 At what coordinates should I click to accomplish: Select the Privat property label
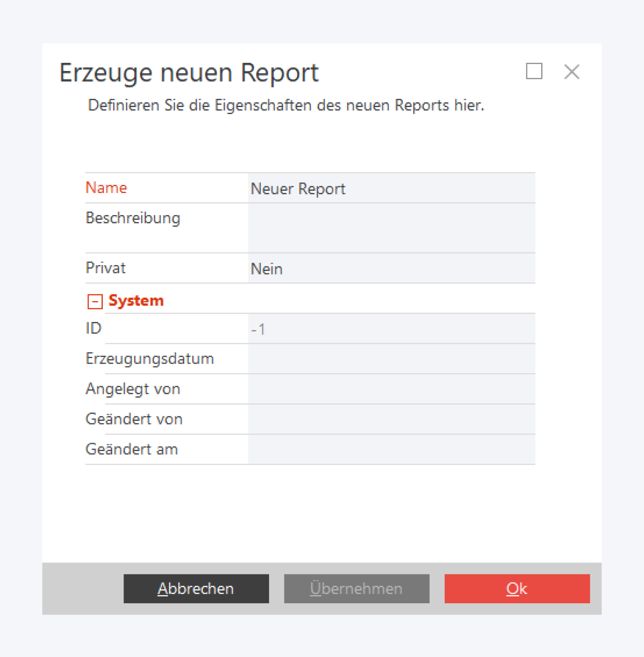coord(106,268)
